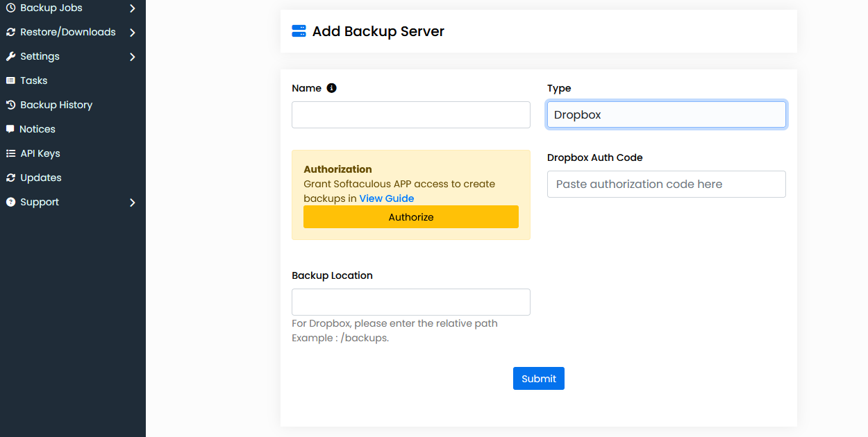
Task: Go to Tasks in sidebar
Action: (34, 80)
